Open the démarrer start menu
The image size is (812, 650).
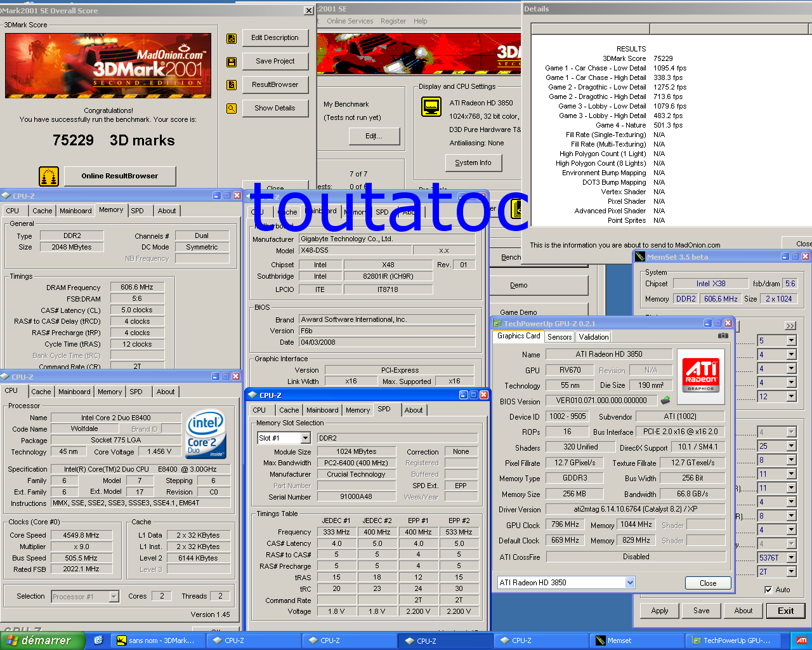pos(42,640)
